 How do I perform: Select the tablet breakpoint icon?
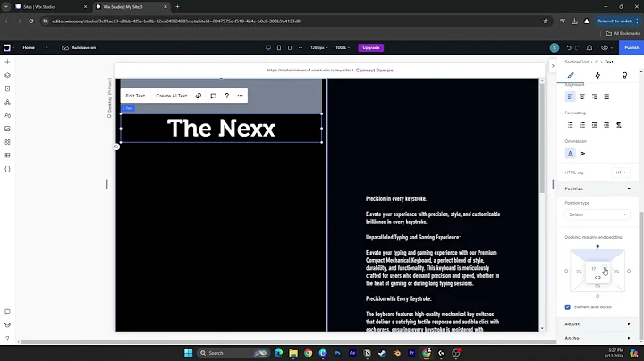pyautogui.click(x=279, y=47)
